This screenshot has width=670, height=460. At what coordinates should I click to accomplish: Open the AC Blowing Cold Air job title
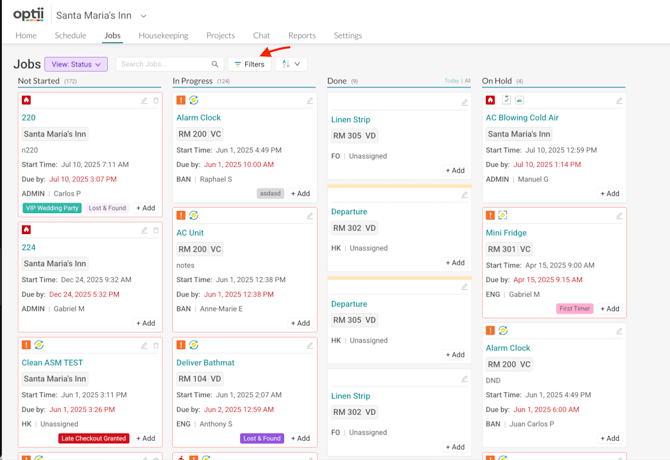(522, 117)
